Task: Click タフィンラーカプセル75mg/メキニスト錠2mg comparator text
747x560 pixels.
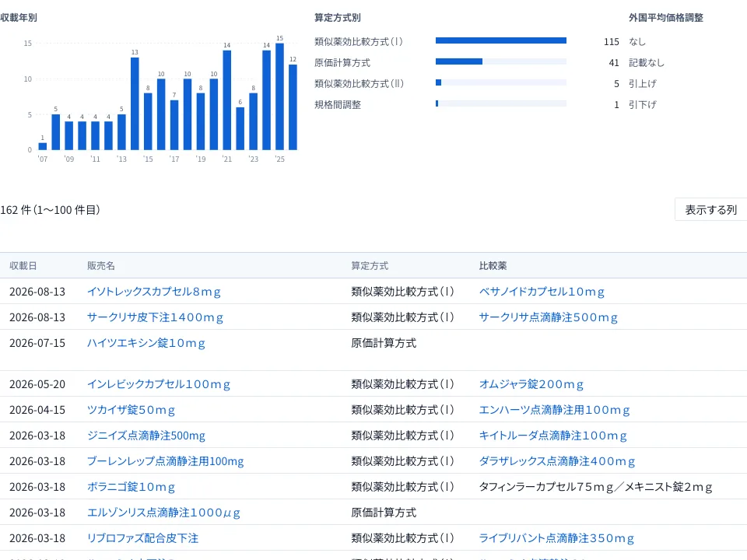Action: click(x=595, y=487)
